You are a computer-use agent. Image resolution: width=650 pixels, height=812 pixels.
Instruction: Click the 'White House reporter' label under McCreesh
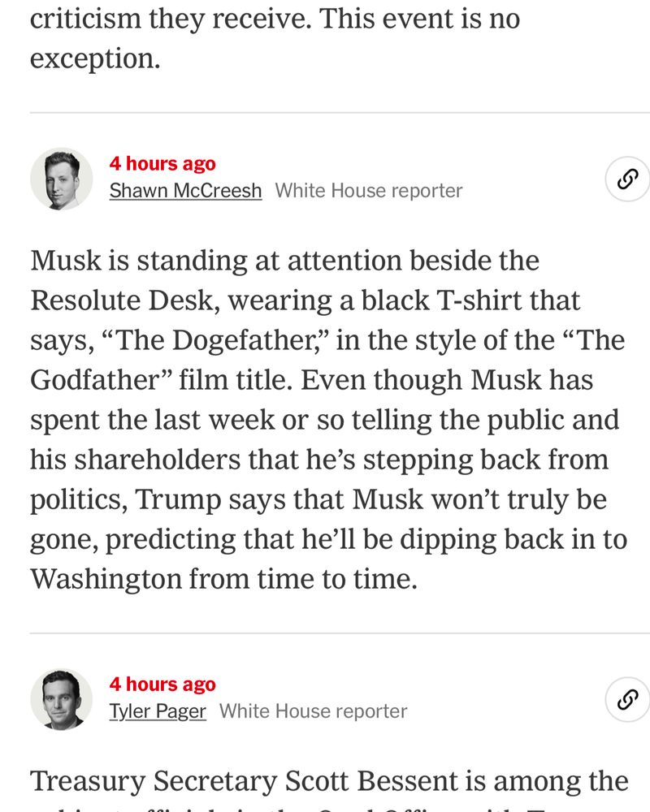pyautogui.click(x=370, y=191)
